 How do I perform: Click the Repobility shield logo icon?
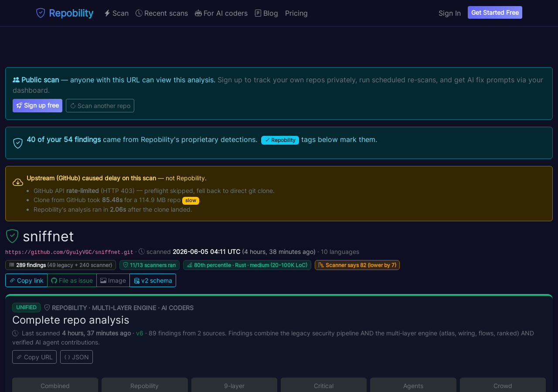tap(41, 13)
